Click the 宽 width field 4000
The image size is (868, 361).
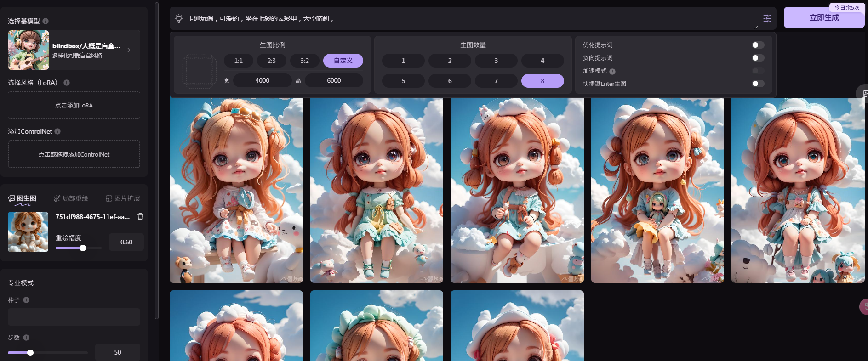[263, 80]
